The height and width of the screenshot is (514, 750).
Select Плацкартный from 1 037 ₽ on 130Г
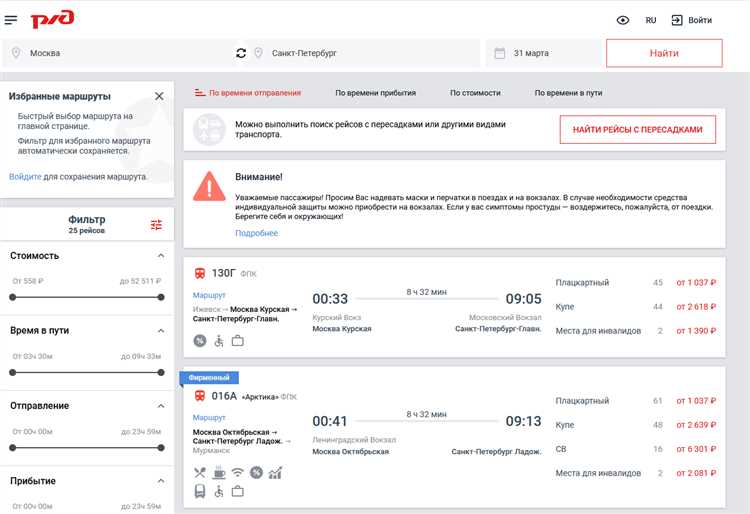click(x=636, y=283)
